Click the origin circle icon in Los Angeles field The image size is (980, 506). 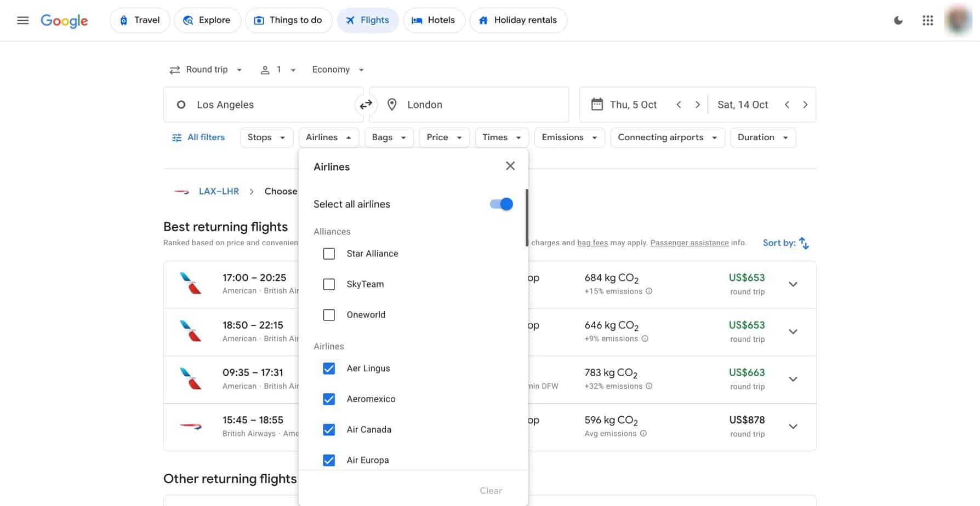pos(181,105)
